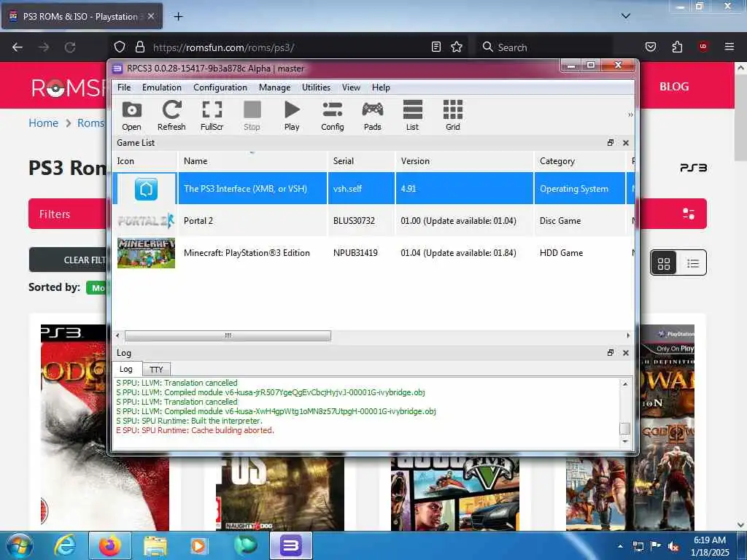The image size is (747, 560).
Task: Open Windows Start menu orb
Action: click(x=19, y=545)
